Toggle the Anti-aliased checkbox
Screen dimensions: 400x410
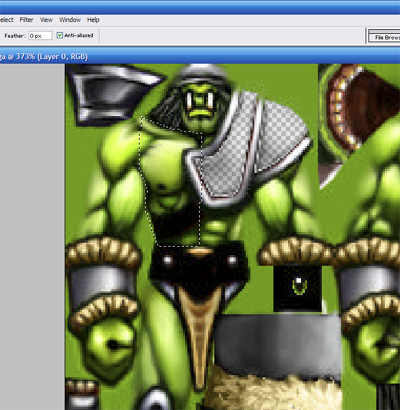60,35
